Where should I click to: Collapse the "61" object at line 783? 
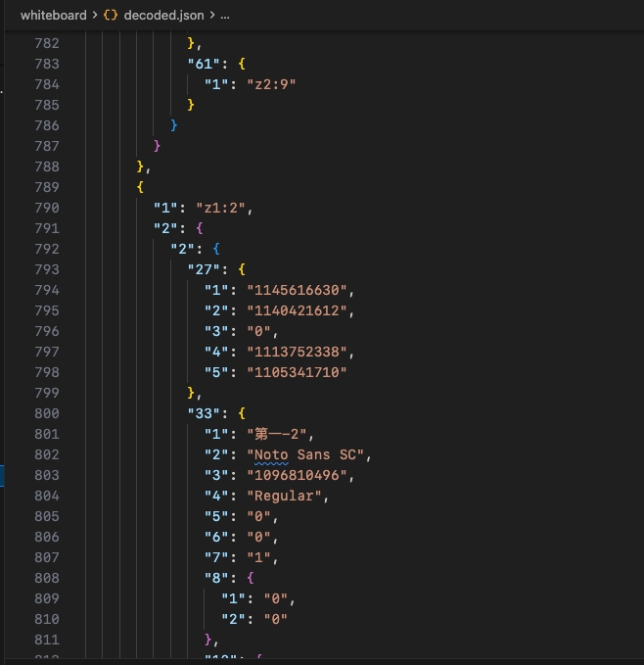tap(72, 64)
